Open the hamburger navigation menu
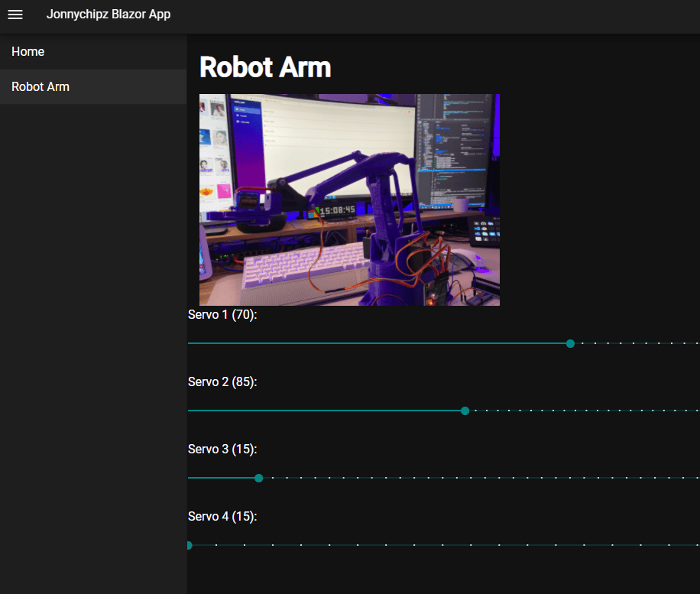This screenshot has height=594, width=700. point(15,15)
